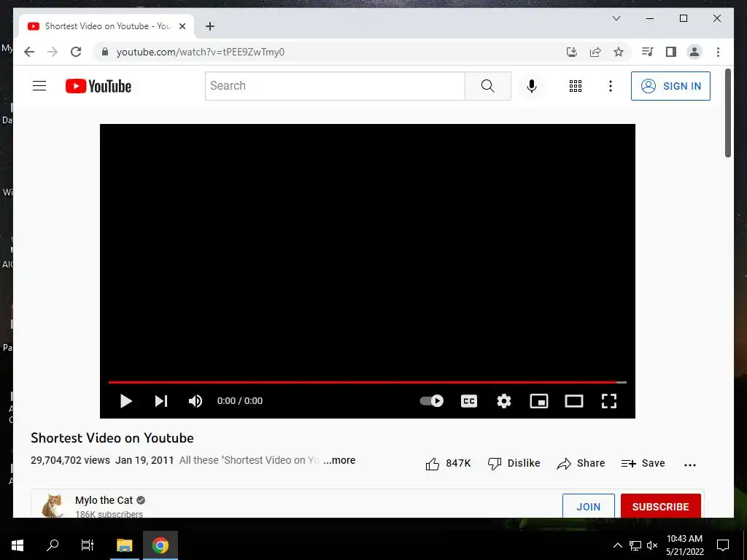Click the Dislike button
The width and height of the screenshot is (747, 560).
[514, 463]
